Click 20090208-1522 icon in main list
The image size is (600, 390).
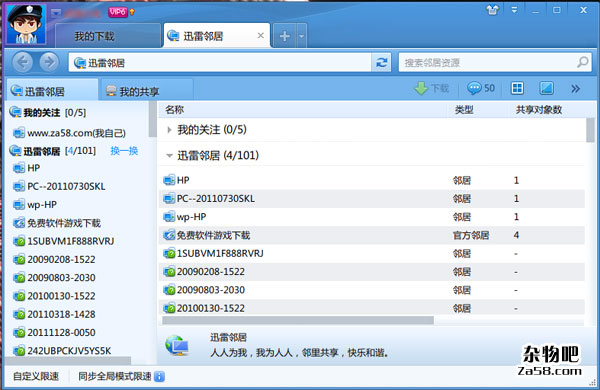click(x=169, y=272)
